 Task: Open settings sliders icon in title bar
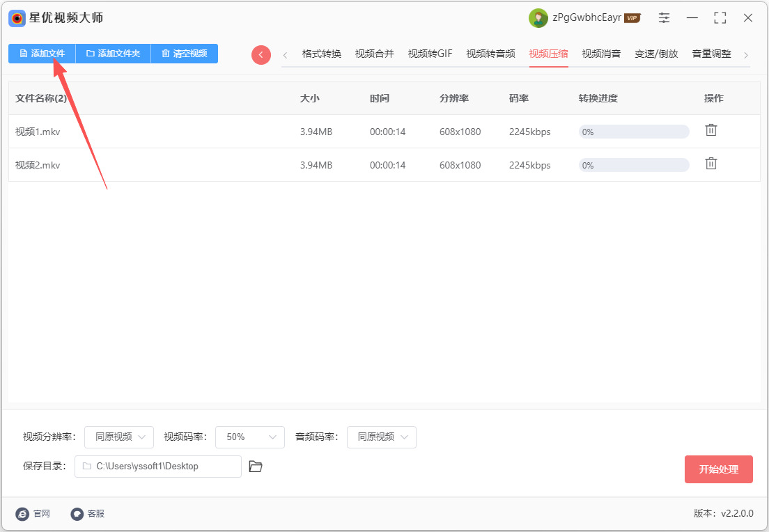pyautogui.click(x=664, y=18)
